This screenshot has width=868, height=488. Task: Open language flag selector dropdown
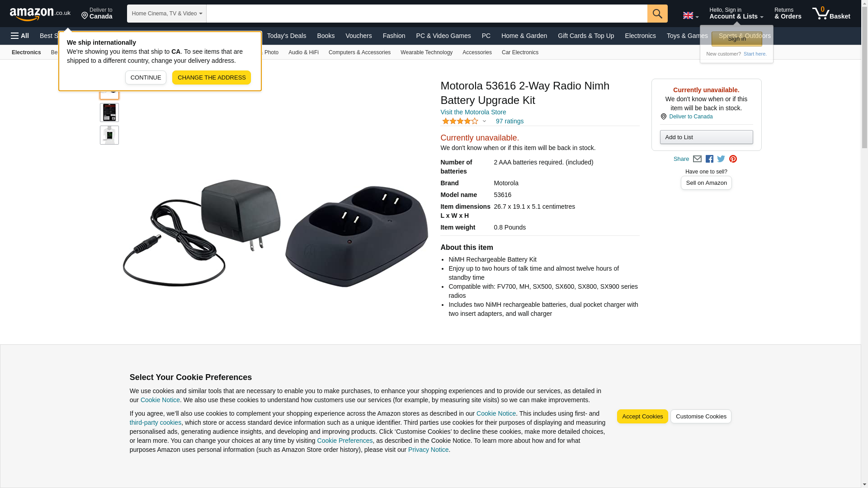pos(690,16)
